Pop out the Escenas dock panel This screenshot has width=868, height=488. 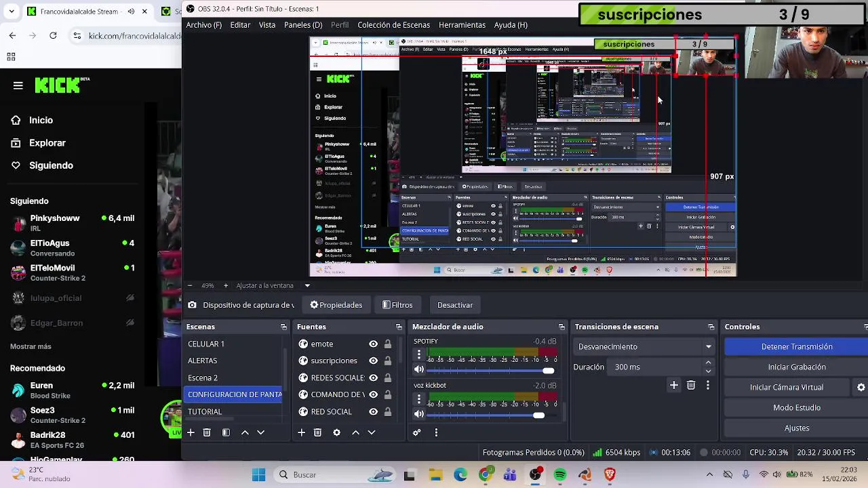[x=283, y=327]
